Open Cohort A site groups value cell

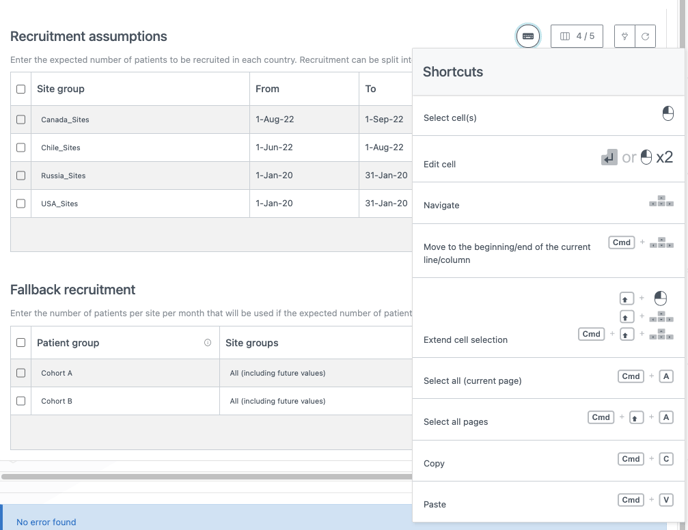315,373
